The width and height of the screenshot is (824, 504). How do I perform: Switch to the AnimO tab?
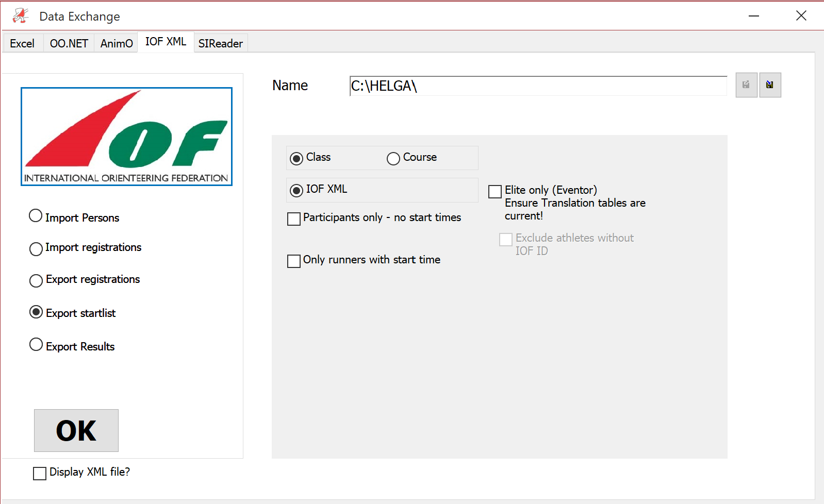click(117, 43)
